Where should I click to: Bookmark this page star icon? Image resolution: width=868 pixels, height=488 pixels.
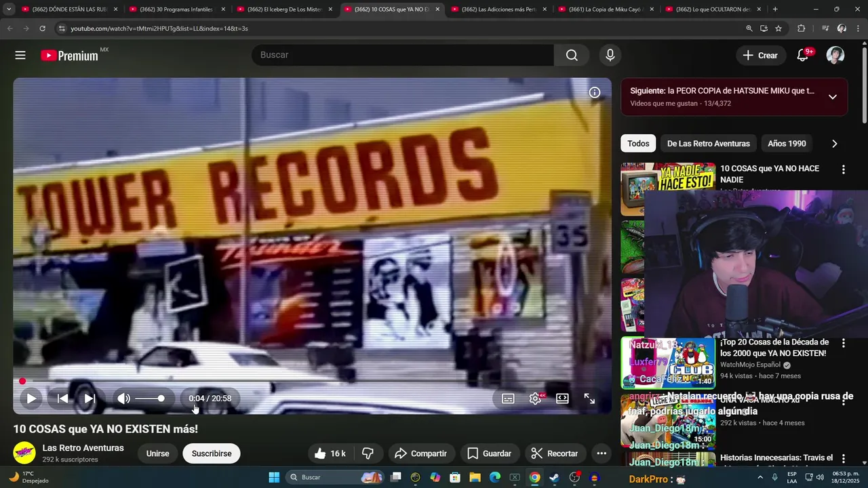778,28
